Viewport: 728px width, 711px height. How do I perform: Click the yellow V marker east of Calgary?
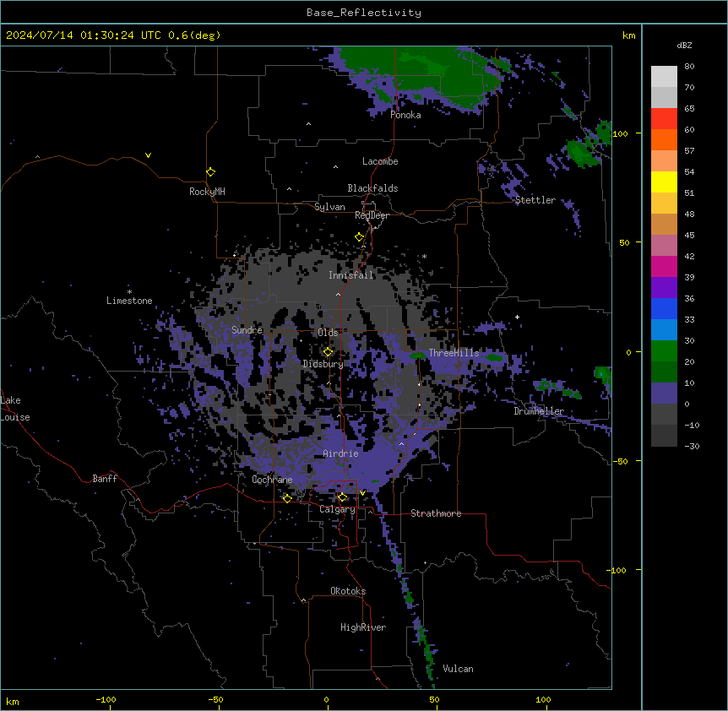pyautogui.click(x=362, y=493)
